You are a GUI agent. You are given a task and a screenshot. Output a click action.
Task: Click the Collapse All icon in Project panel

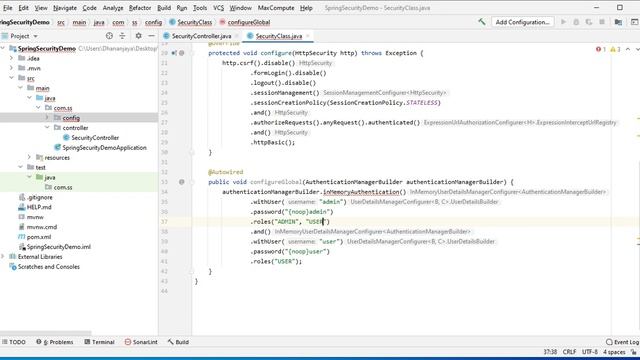pyautogui.click(x=122, y=36)
